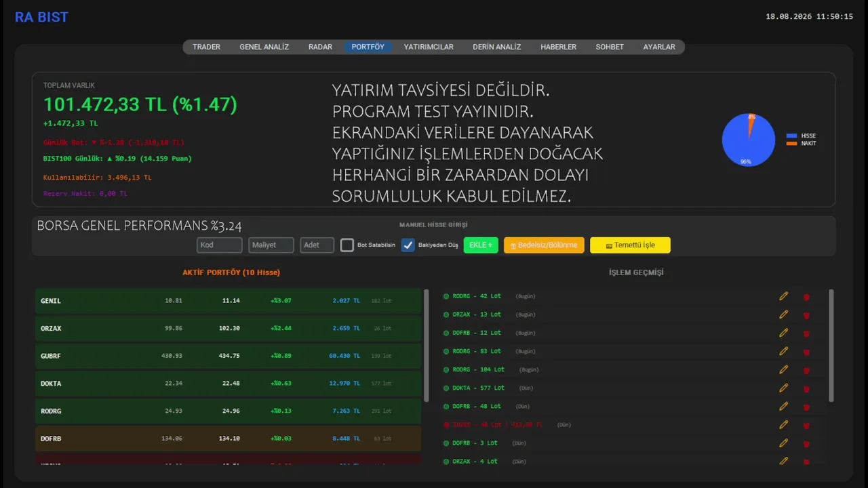868x488 pixels.
Task: Select the PORTFÖY tab
Action: (x=368, y=47)
